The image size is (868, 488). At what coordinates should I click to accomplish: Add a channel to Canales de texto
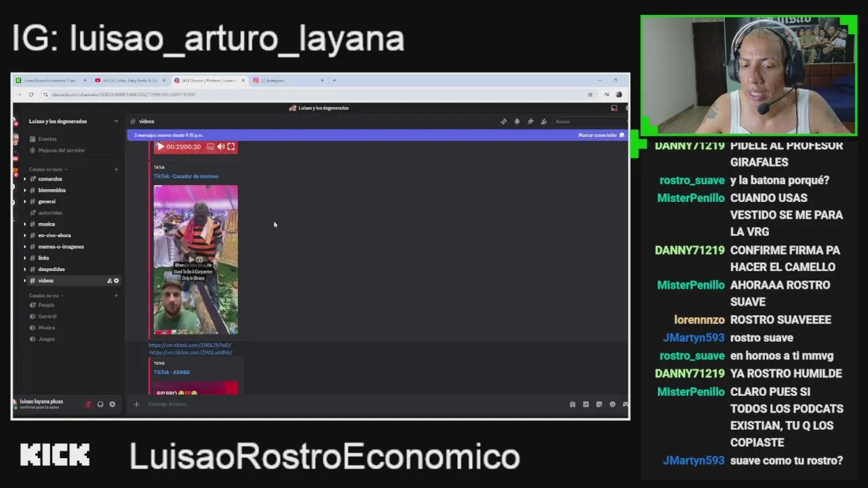pos(116,169)
